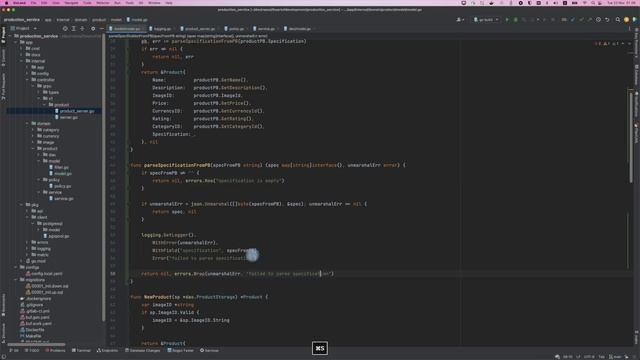Collapse all nodes in Project panel
Image resolution: width=640 pixels, height=360 pixels.
click(82, 29)
